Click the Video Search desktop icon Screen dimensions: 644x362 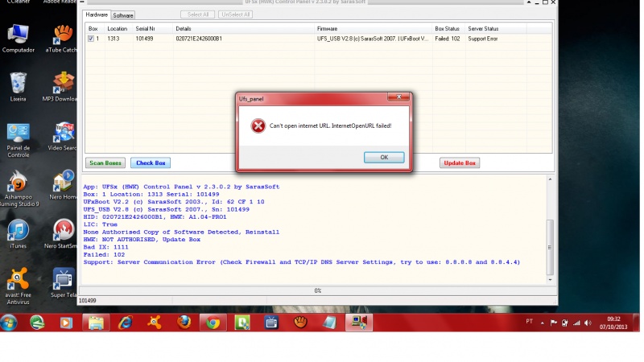click(63, 136)
